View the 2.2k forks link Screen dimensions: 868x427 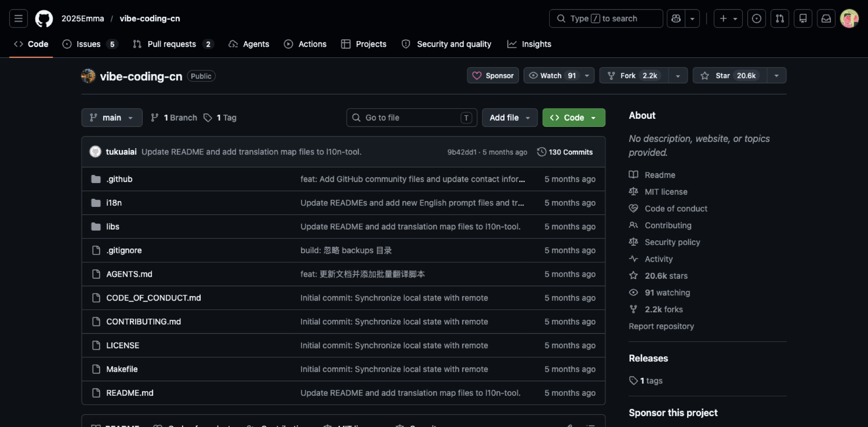pyautogui.click(x=656, y=310)
